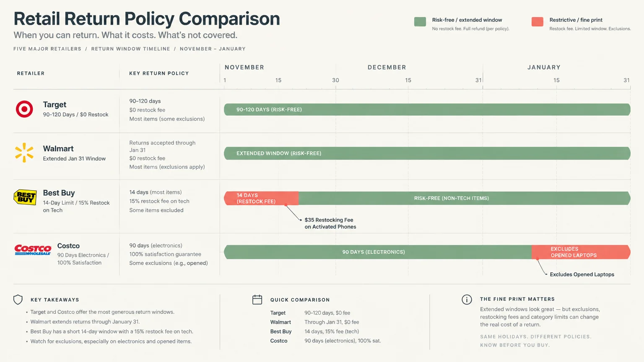Click the info icon beside The Fine Print Matters
This screenshot has height=362, width=644.
click(x=467, y=299)
